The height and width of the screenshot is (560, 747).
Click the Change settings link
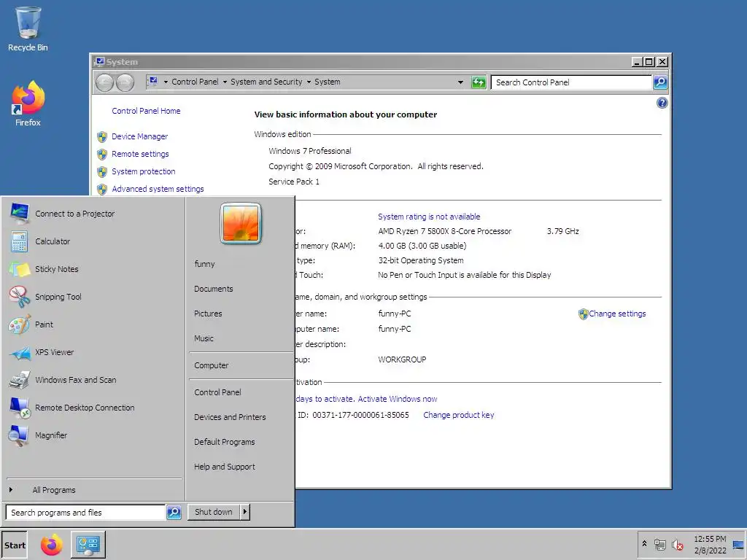(617, 314)
